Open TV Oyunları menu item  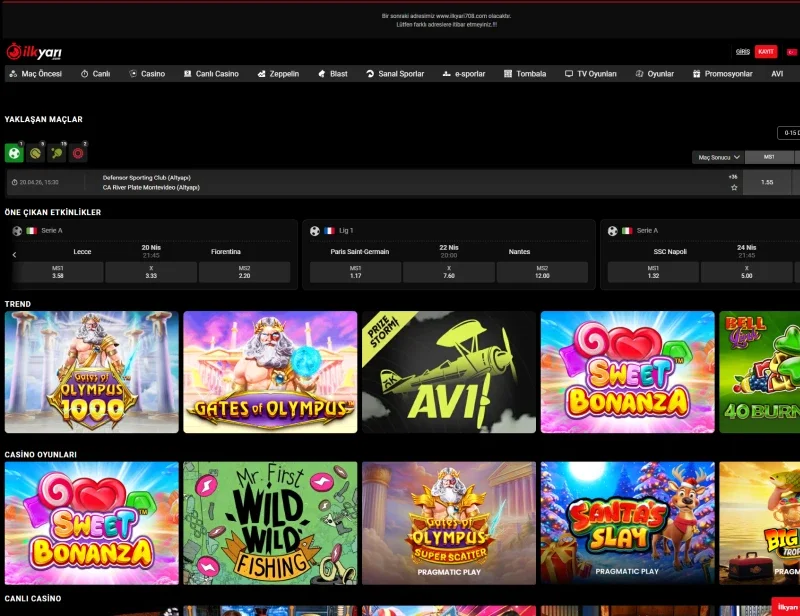click(590, 73)
